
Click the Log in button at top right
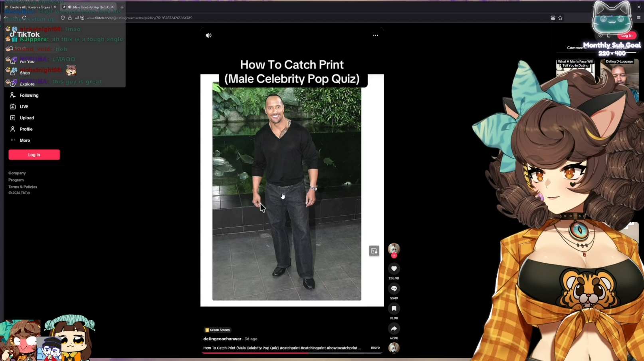(627, 36)
